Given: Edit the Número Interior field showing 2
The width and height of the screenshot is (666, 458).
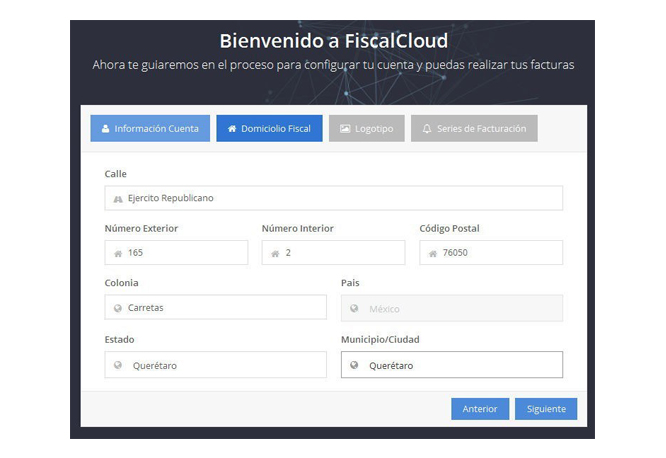Looking at the screenshot, I should pos(333,252).
